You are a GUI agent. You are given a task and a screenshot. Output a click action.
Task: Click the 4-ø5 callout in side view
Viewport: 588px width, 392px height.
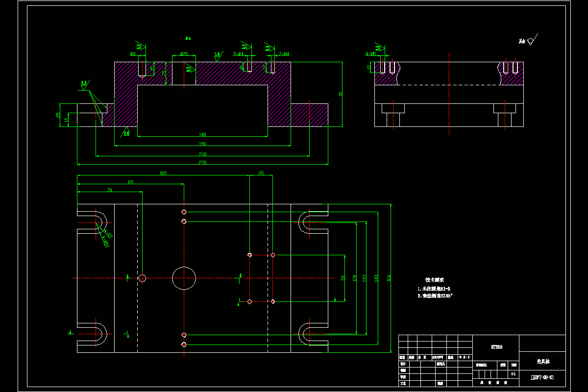(x=370, y=53)
